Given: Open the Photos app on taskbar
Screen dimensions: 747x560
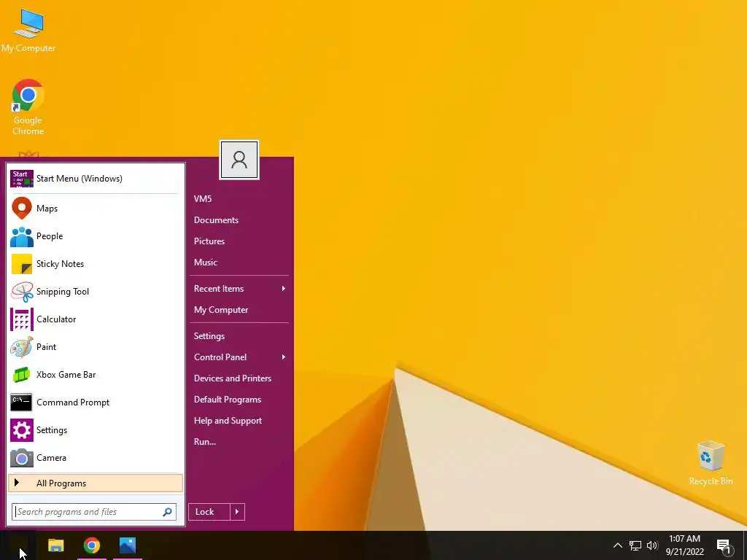Looking at the screenshot, I should click(128, 545).
